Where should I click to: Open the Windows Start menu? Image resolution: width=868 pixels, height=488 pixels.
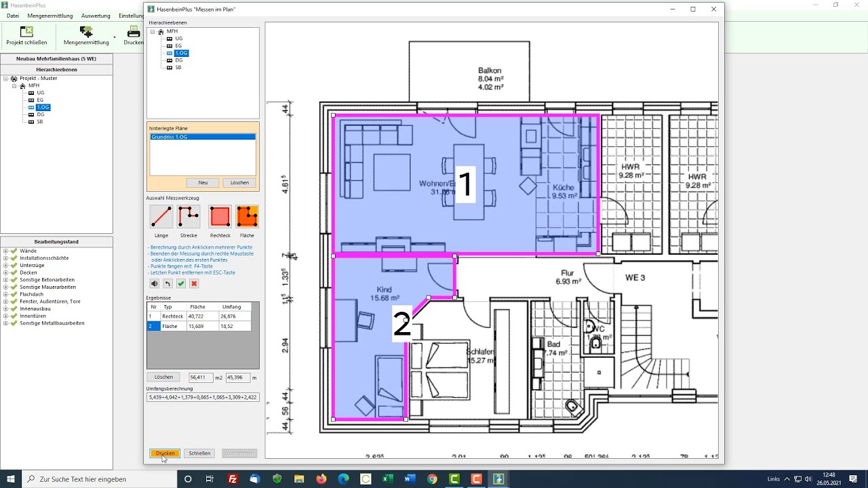[x=11, y=479]
